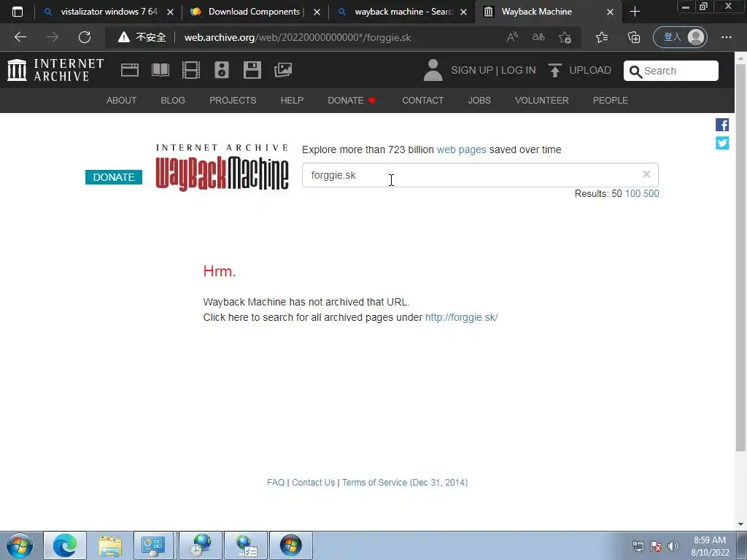The width and height of the screenshot is (747, 560).
Task: Share page on Facebook
Action: coord(722,125)
